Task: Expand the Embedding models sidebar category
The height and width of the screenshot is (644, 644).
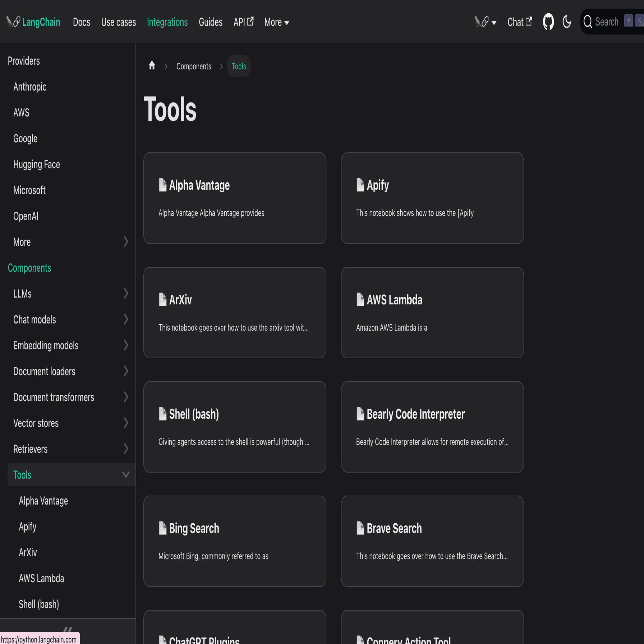Action: click(x=125, y=345)
